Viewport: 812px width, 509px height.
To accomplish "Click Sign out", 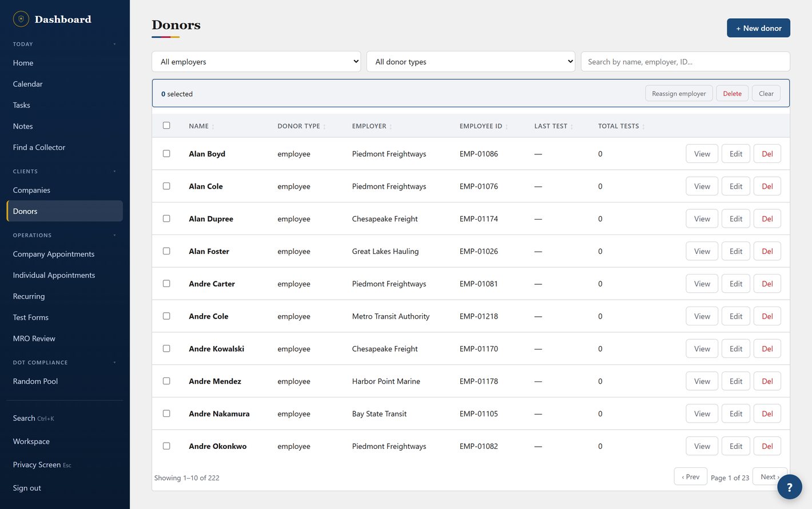I will (x=65, y=488).
